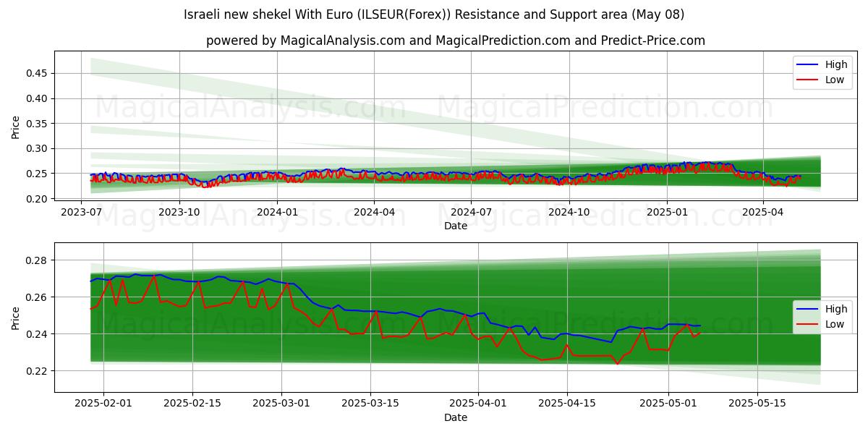Click the lower chart date label 2025-05-01

click(668, 404)
